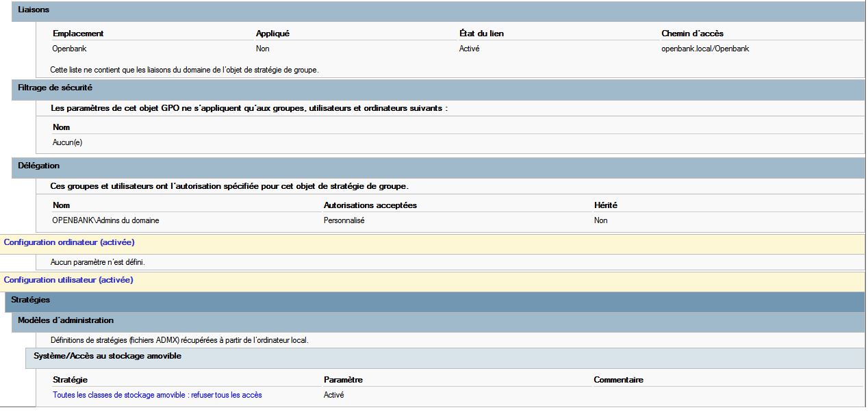
Task: Collapse the Modèles d'administration section
Action: point(66,320)
